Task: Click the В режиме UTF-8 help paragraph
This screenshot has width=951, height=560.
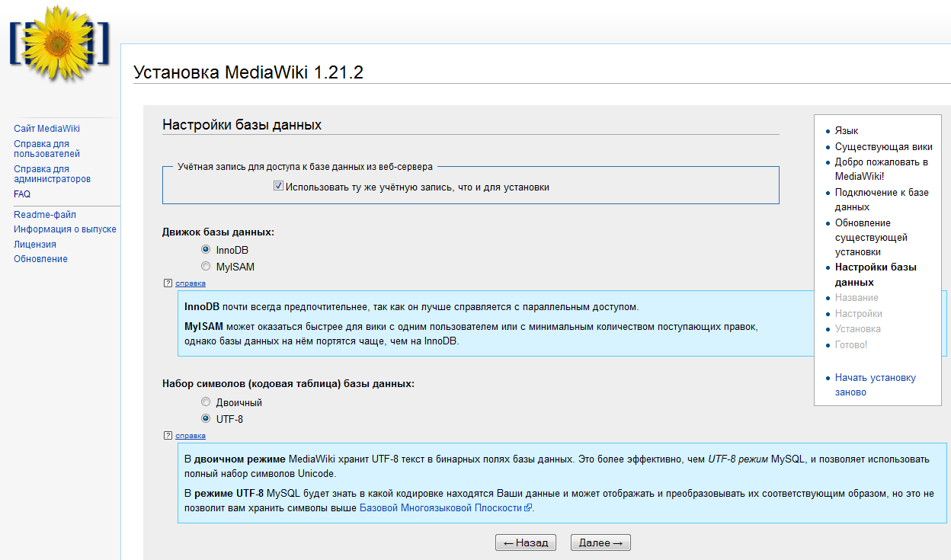Action: coord(559,501)
